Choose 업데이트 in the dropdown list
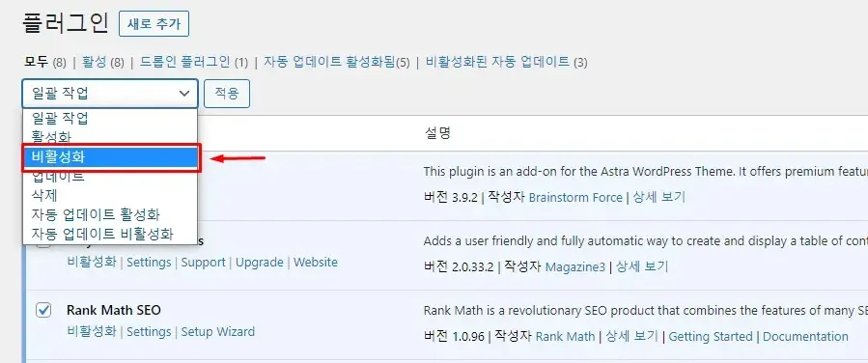 [111, 177]
